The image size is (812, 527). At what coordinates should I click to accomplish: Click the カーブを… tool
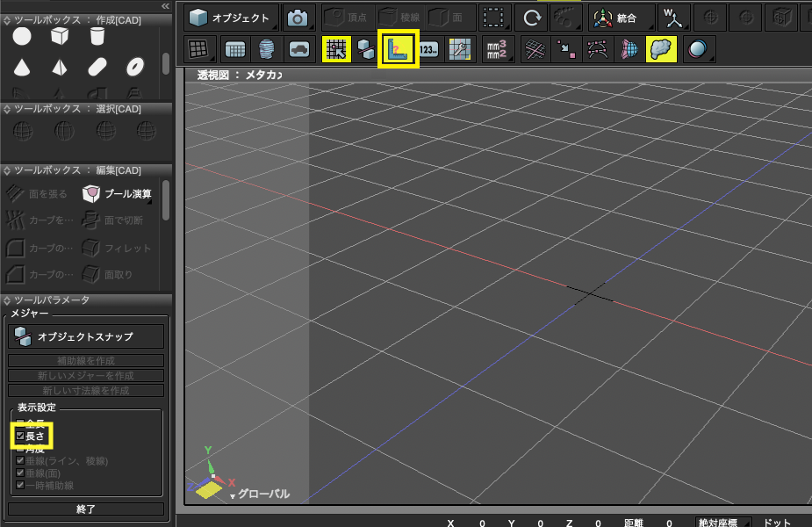click(40, 220)
